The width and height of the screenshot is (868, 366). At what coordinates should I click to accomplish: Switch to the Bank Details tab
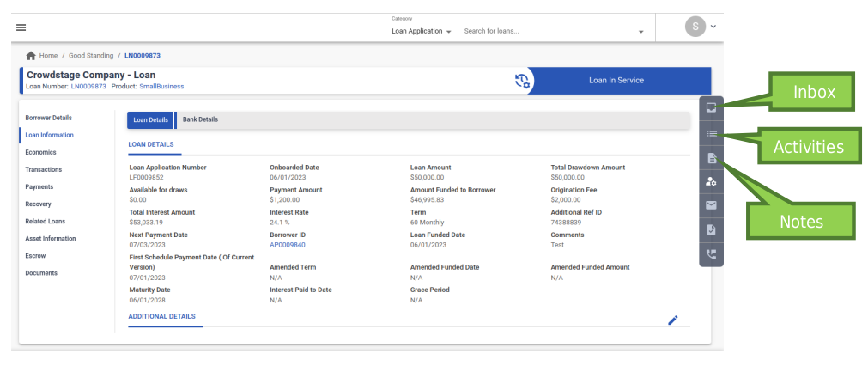coord(200,119)
